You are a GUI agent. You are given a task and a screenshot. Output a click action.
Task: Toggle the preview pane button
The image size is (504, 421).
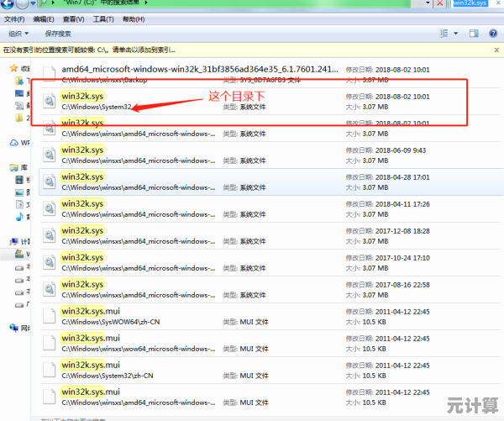[475, 34]
